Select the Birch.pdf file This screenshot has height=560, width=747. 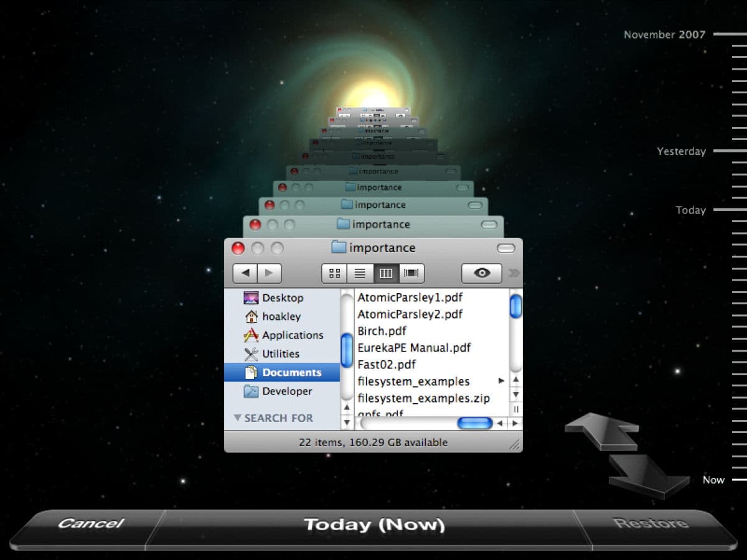point(382,331)
